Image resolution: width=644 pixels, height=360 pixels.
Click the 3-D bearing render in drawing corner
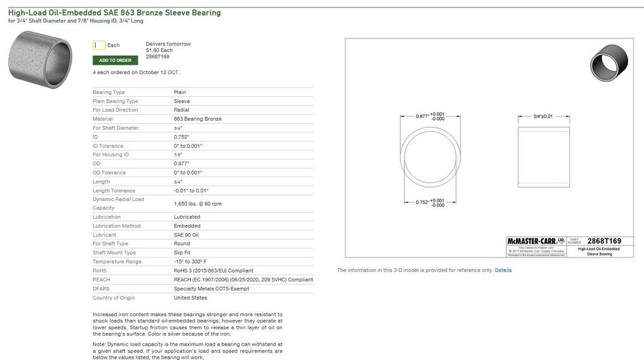coord(609,63)
